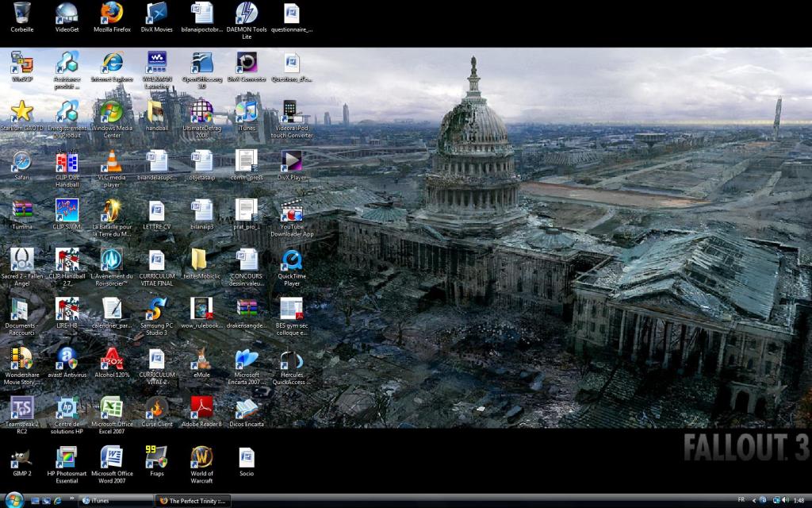The height and width of the screenshot is (508, 812).
Task: Select the StarBurn GAOTD icon
Action: point(21,116)
